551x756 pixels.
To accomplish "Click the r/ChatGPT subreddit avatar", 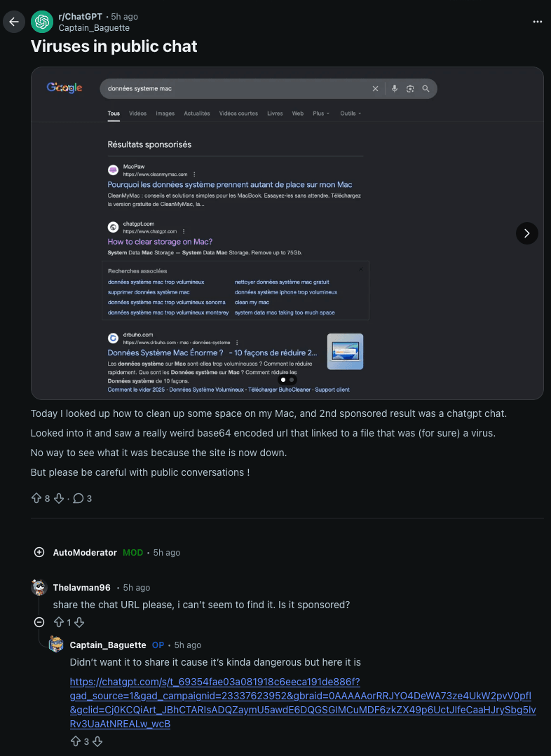I will tap(42, 22).
